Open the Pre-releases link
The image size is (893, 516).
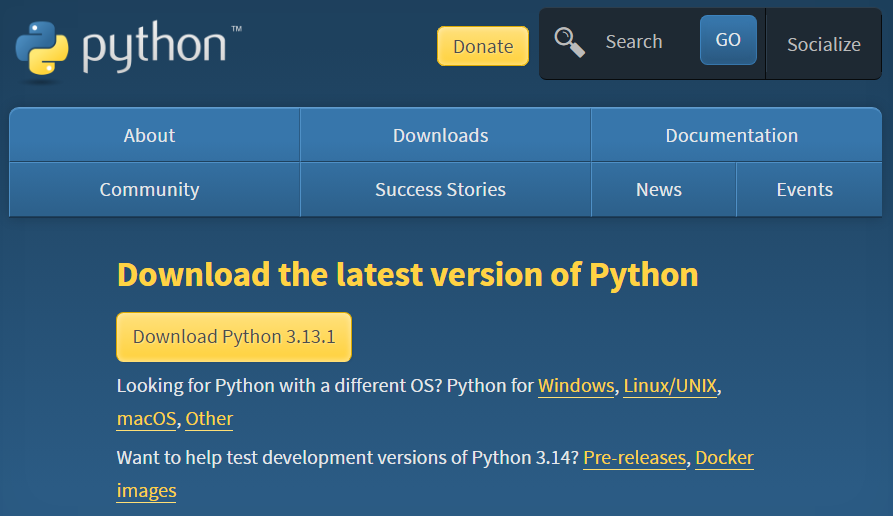[634, 458]
